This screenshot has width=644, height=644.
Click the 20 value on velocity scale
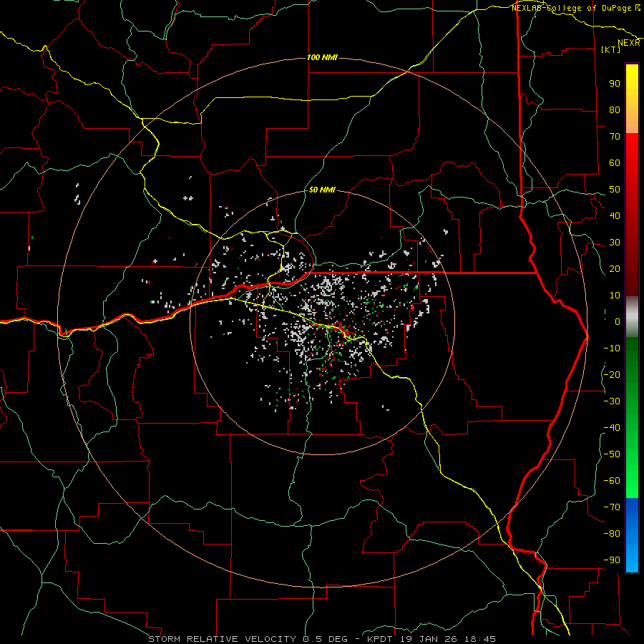click(x=615, y=268)
